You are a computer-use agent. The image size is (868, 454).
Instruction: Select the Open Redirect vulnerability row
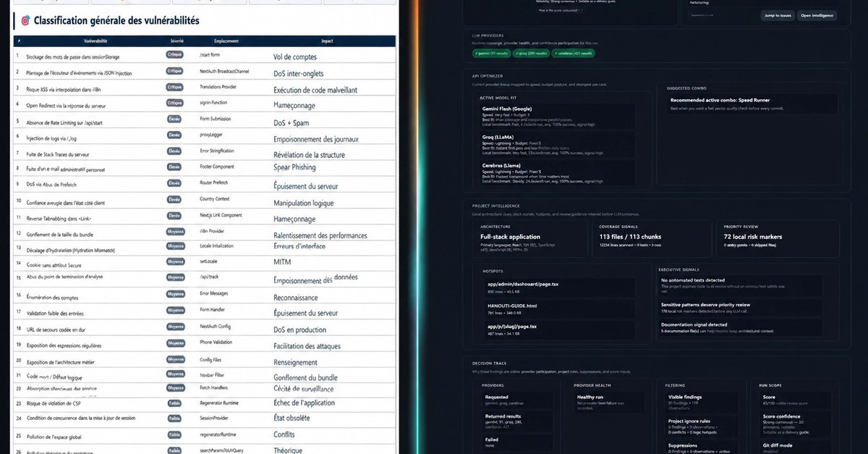click(204, 104)
